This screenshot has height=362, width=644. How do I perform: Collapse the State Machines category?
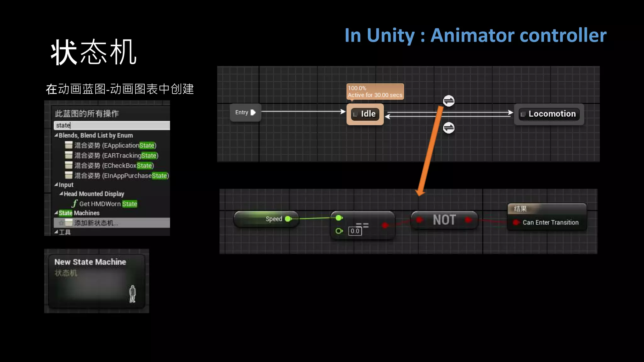[56, 213]
